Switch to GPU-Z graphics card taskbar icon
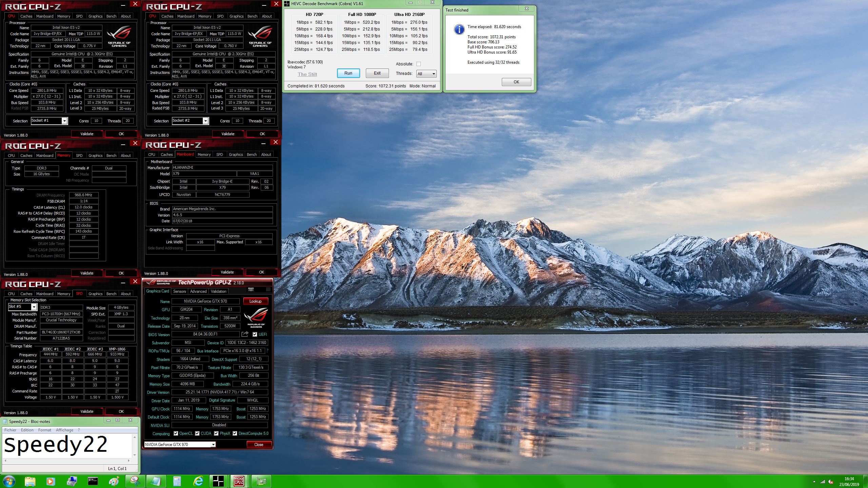 (261, 481)
